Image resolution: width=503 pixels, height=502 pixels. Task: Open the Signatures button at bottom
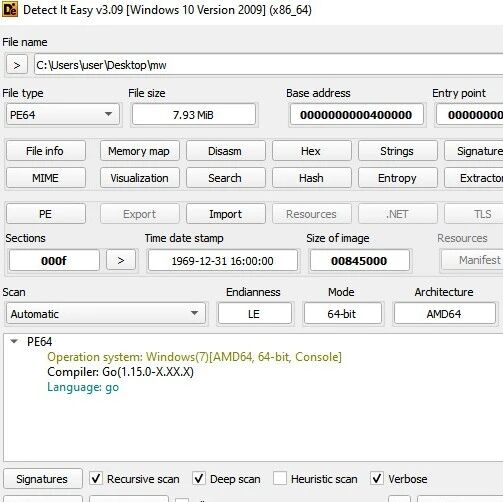pyautogui.click(x=43, y=479)
